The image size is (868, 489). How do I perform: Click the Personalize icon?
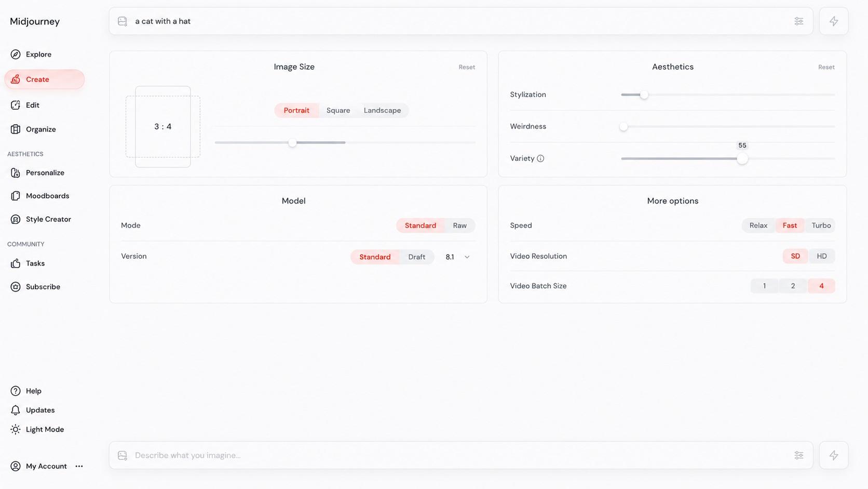[x=16, y=173]
